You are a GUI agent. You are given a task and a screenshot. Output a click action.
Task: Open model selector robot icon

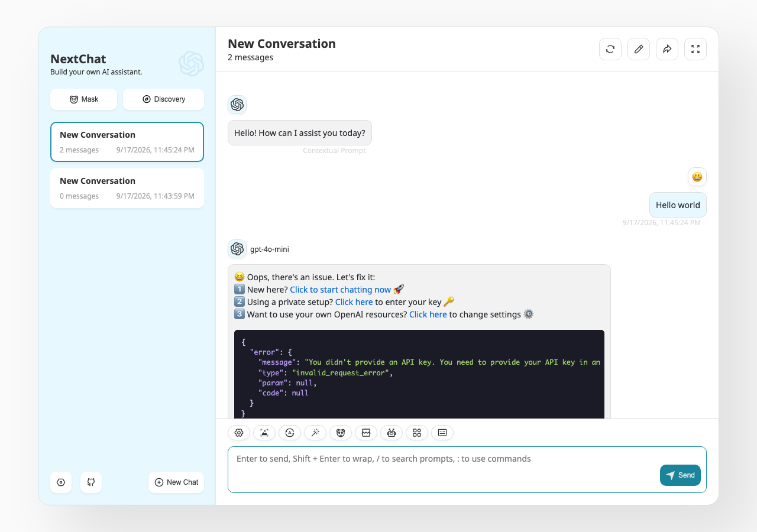392,433
